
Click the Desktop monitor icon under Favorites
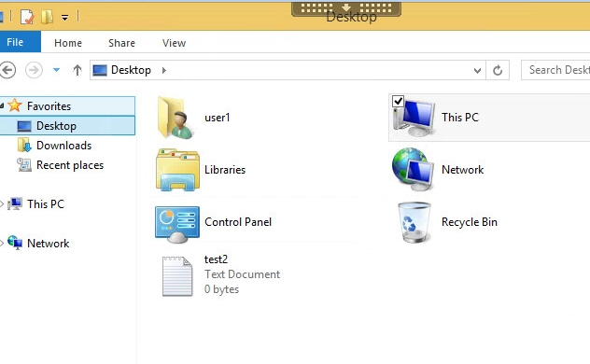coord(24,126)
